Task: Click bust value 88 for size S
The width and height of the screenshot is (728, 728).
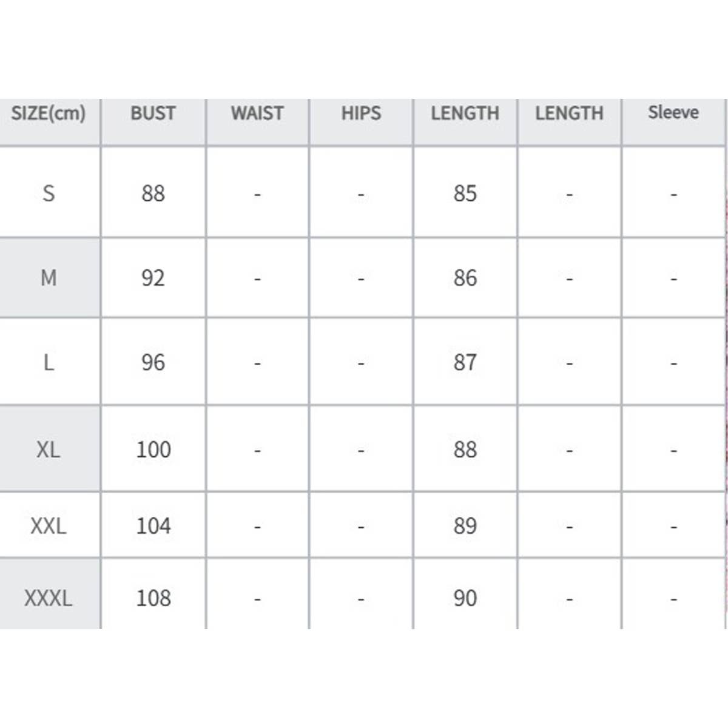Action: point(153,194)
